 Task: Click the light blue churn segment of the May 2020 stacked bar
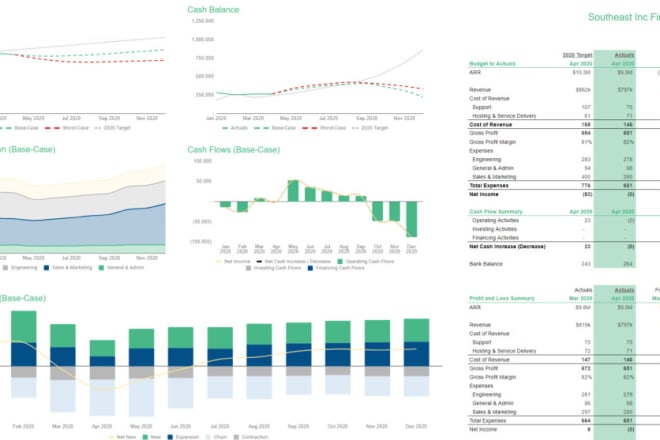click(141, 397)
